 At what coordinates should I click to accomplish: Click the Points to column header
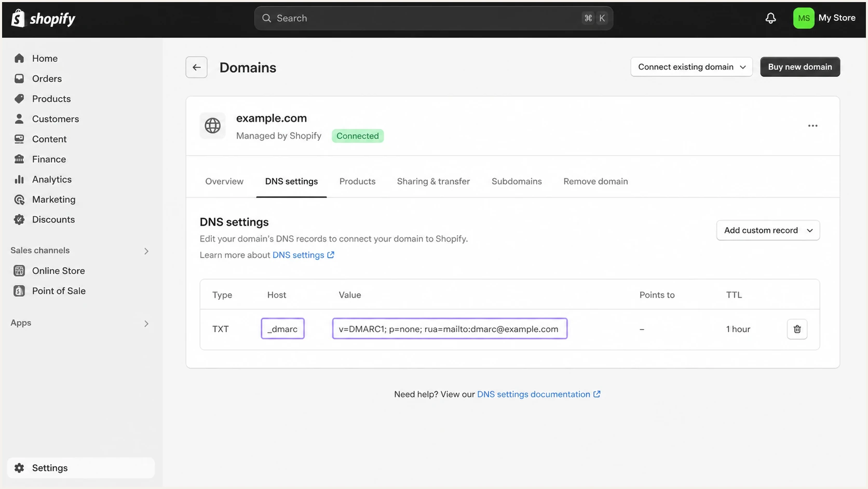657,295
